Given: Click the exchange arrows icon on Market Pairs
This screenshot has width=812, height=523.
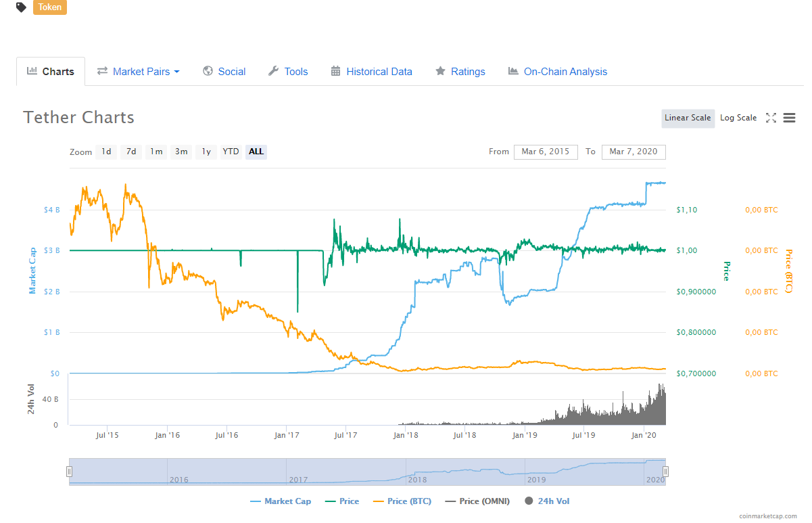Looking at the screenshot, I should [x=102, y=71].
